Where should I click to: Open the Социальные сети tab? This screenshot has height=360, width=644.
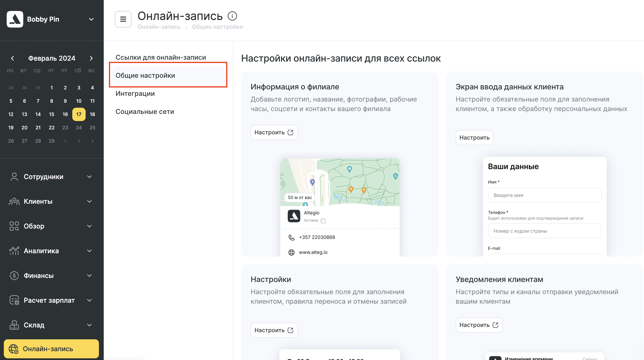pyautogui.click(x=145, y=112)
